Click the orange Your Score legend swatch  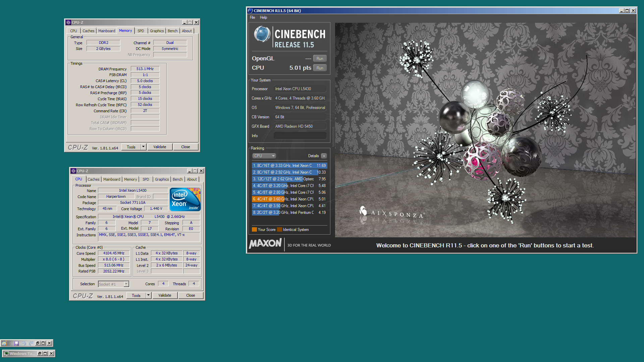(x=254, y=230)
